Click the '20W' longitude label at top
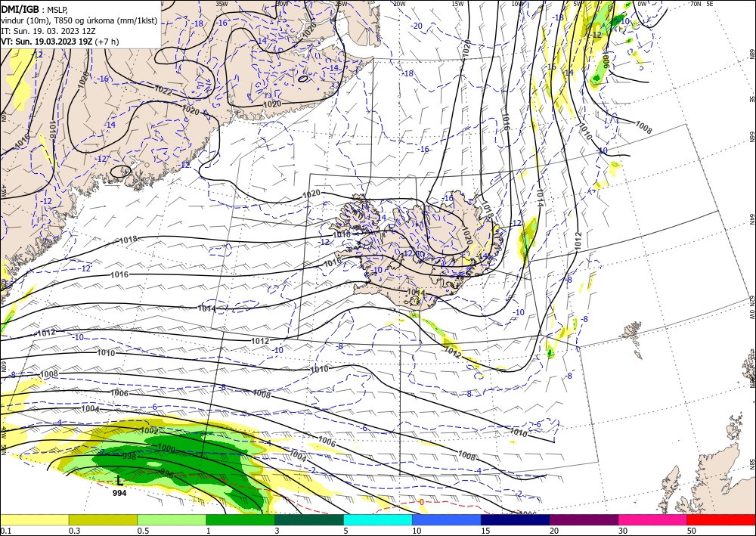756x536 pixels. [x=398, y=3]
